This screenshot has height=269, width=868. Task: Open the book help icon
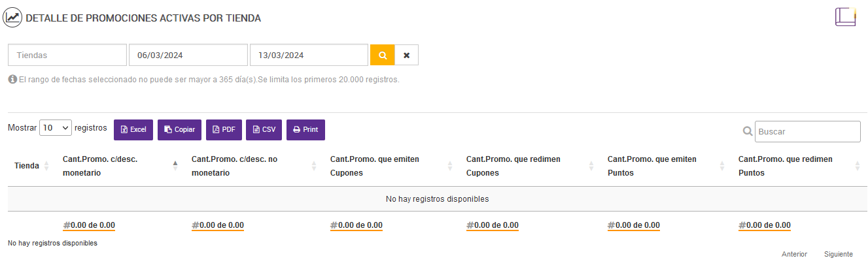point(845,17)
